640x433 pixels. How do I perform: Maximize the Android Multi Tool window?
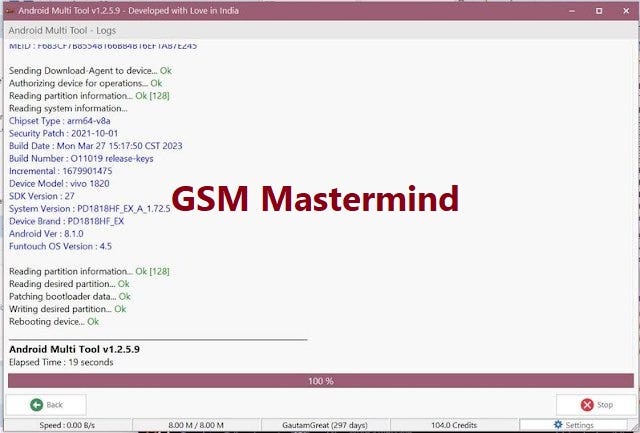pyautogui.click(x=599, y=11)
